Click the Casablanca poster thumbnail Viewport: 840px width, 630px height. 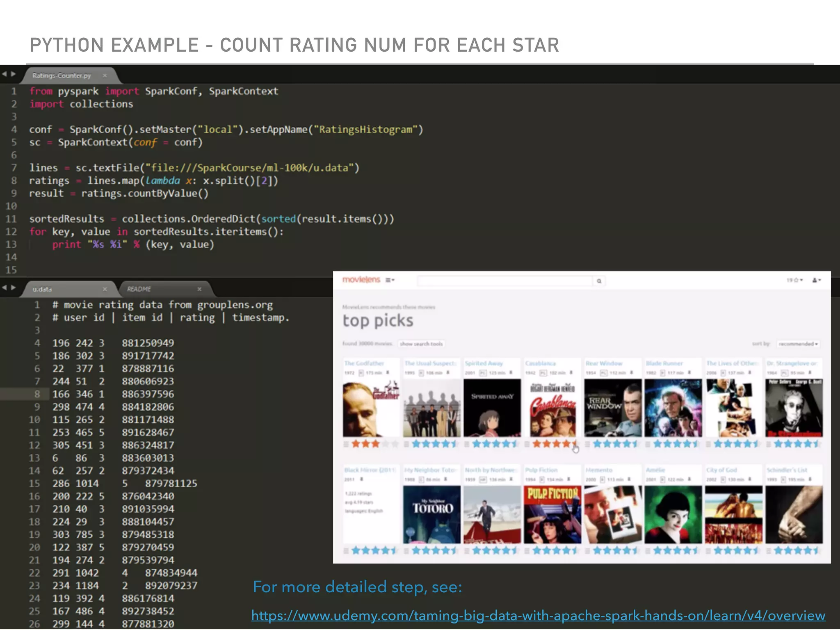tap(552, 408)
